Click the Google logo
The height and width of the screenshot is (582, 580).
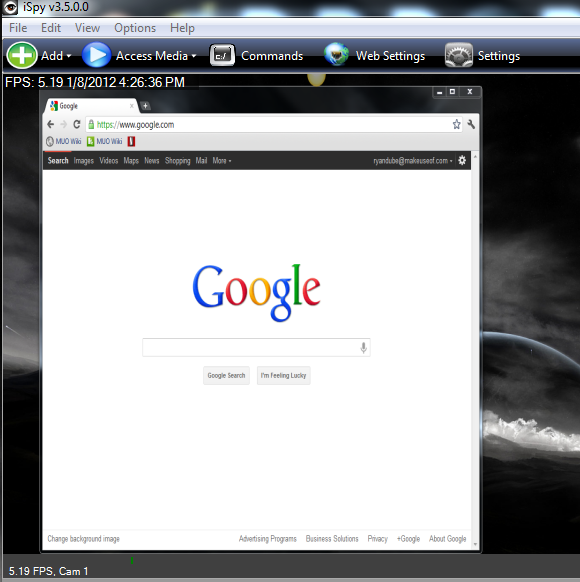256,292
